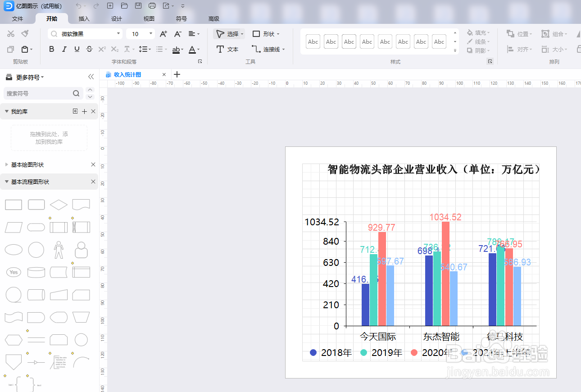The image size is (581, 392).
Task: Select the diamond decision shape
Action: 59,205
